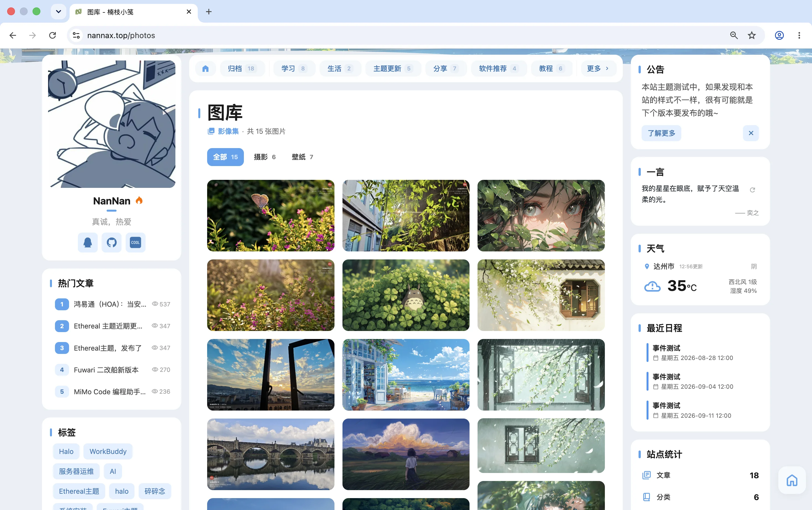Open the 归档 18 category

[x=242, y=69]
